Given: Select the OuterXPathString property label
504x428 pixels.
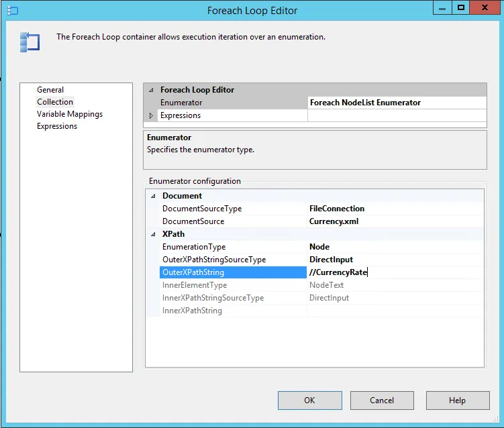Looking at the screenshot, I should pyautogui.click(x=233, y=272).
